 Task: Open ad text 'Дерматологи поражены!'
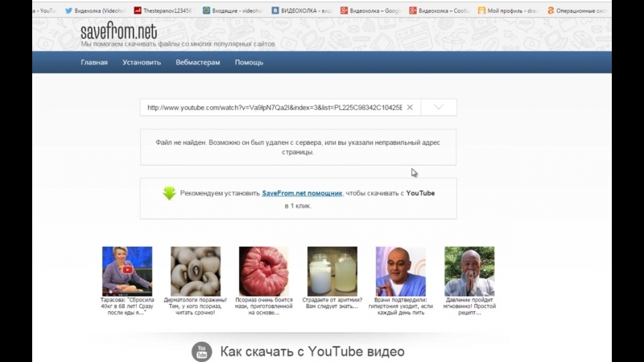(x=196, y=306)
